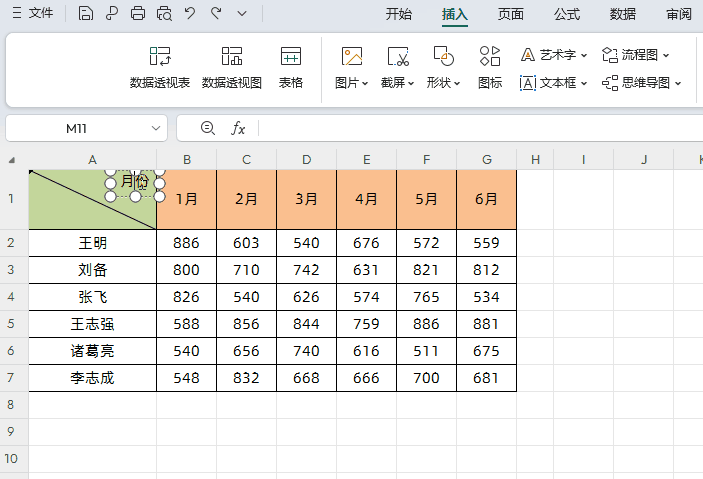Expand the quick access toolbar customize chevron

[x=242, y=14]
